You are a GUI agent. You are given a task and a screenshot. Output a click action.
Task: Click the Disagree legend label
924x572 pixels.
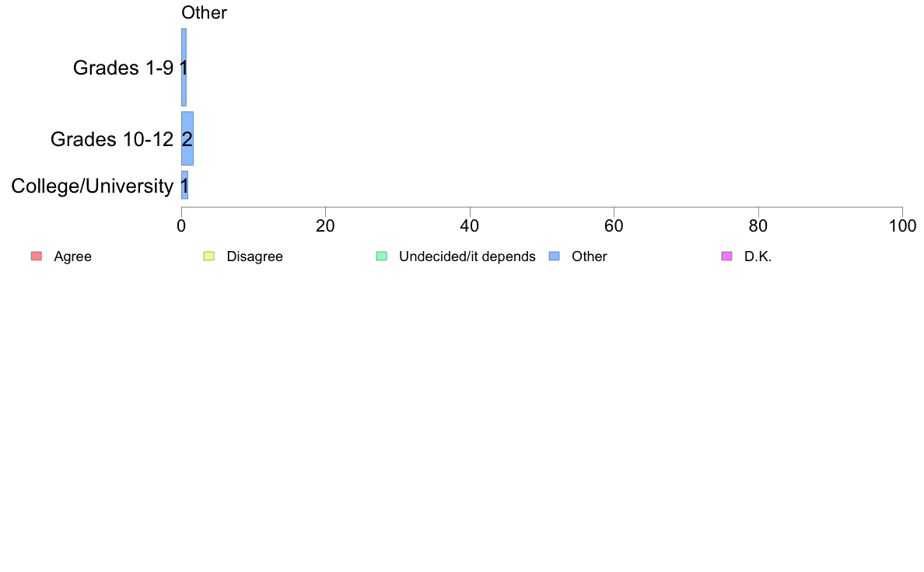(x=254, y=256)
